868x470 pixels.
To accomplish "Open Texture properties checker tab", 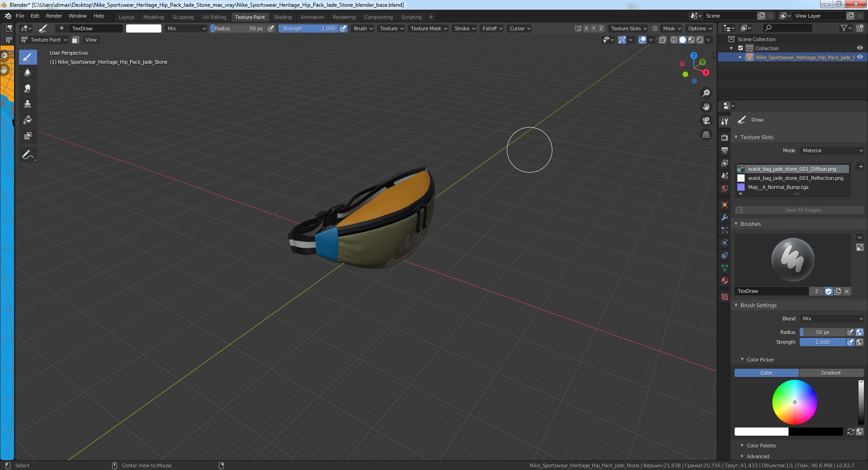I will click(725, 297).
